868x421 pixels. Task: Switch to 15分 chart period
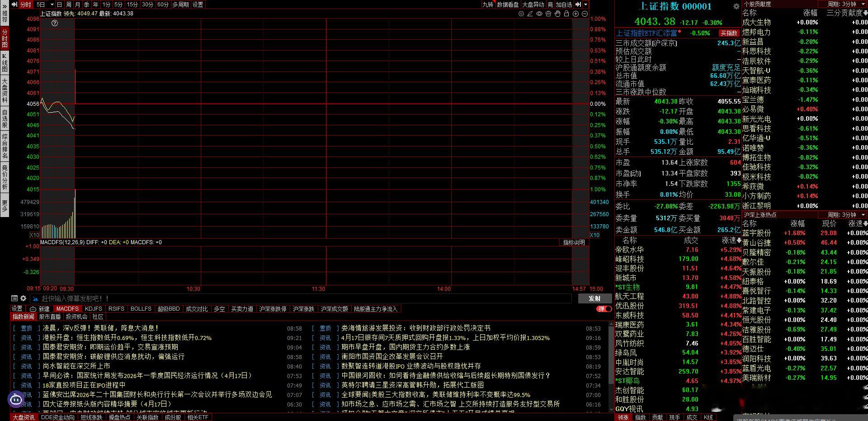[132, 5]
